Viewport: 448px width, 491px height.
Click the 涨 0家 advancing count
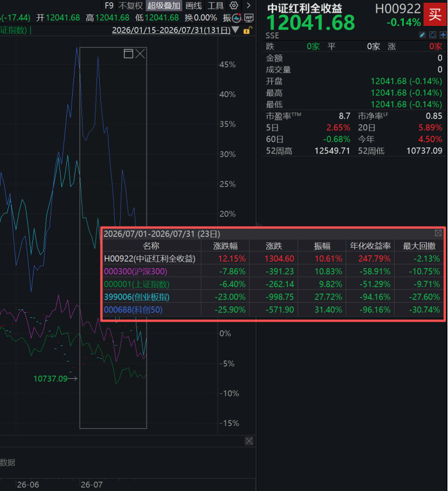pyautogui.click(x=436, y=46)
